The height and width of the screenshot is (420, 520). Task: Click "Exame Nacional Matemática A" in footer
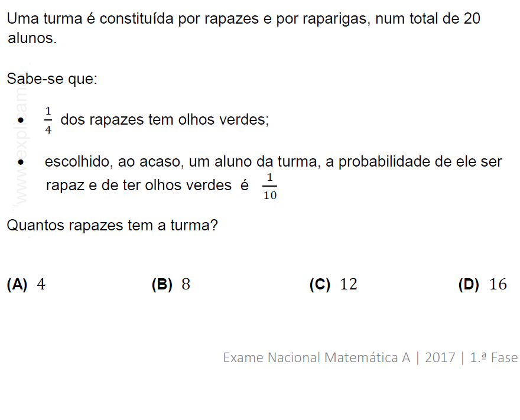tap(317, 357)
